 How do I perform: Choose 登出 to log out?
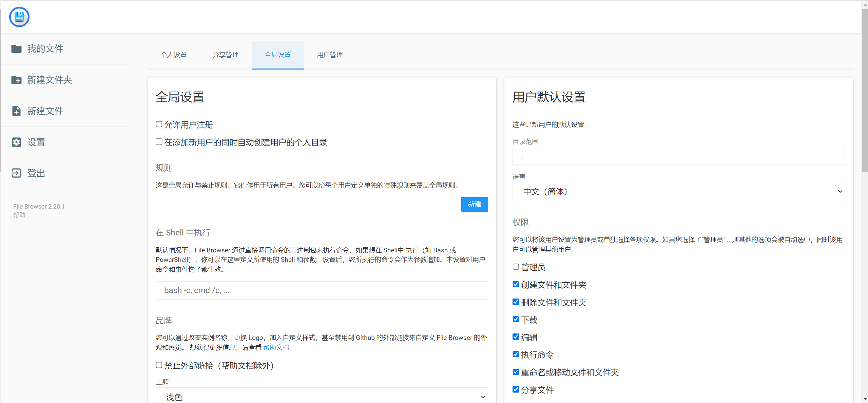tap(36, 173)
